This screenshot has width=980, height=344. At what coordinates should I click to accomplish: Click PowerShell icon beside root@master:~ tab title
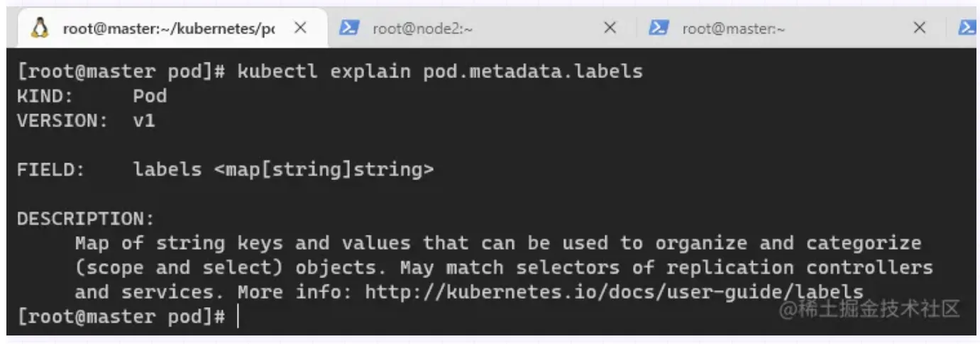(659, 28)
